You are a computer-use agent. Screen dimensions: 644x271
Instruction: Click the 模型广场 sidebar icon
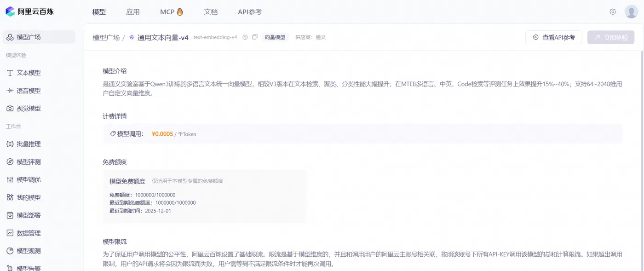(10, 37)
